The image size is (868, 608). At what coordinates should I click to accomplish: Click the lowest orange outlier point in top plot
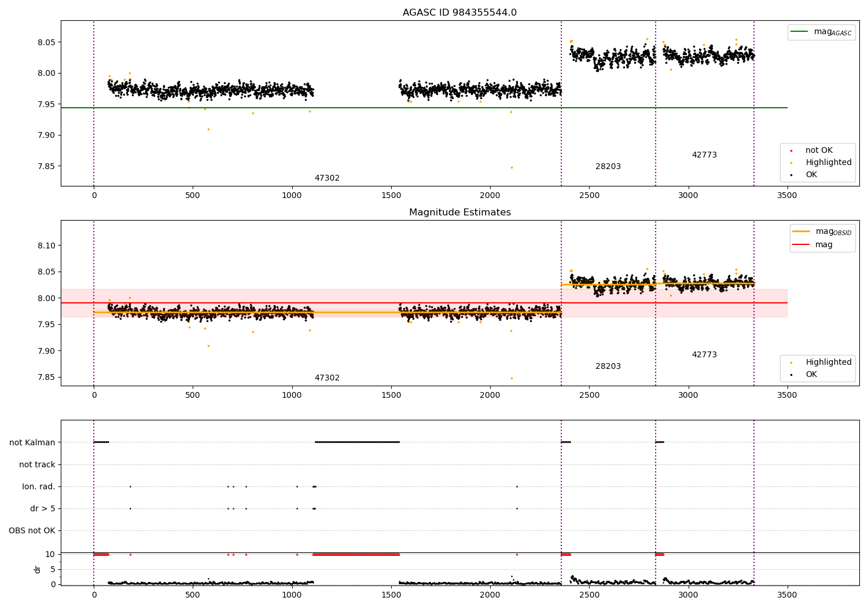512,167
